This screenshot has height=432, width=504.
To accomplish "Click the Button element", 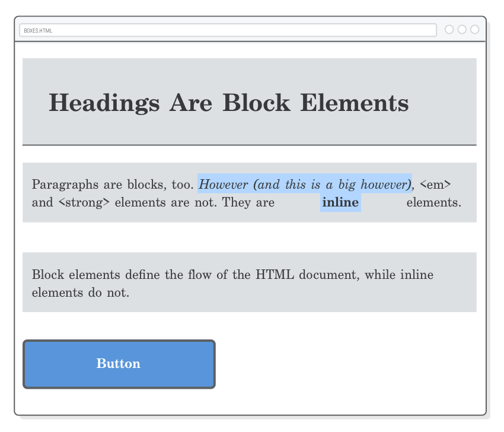I will click(x=119, y=364).
